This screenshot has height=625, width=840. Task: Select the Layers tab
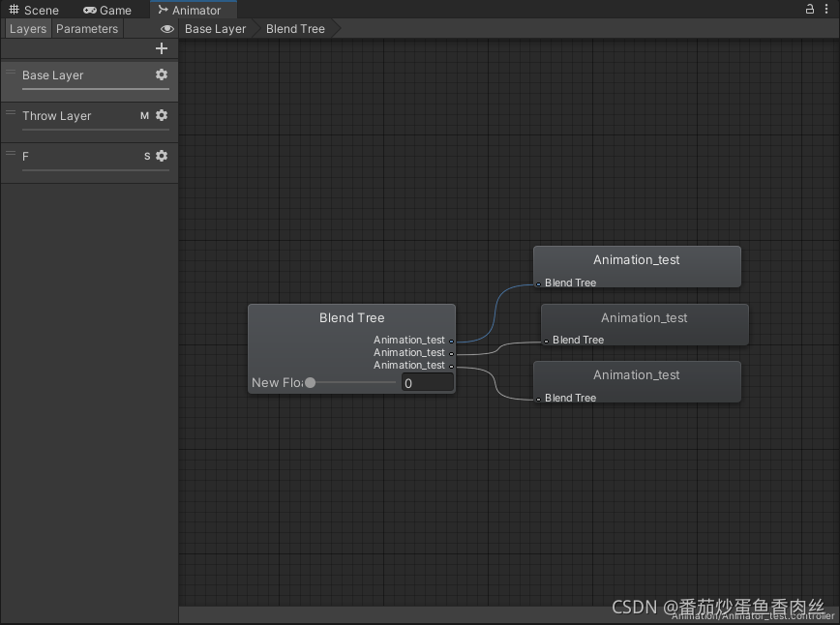click(28, 29)
